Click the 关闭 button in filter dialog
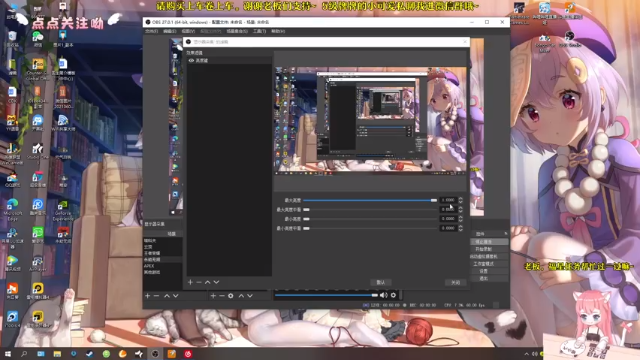This screenshot has width=640, height=360. point(456,282)
